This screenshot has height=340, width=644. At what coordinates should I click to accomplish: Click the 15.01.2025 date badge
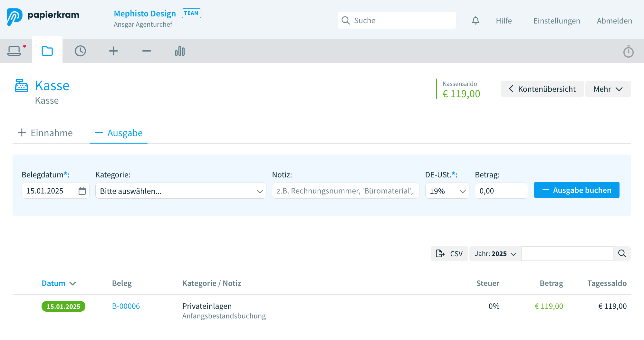(63, 306)
